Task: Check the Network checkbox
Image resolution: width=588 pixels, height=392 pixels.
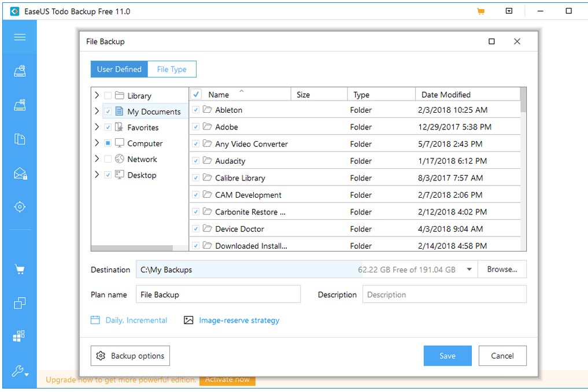Action: [108, 159]
